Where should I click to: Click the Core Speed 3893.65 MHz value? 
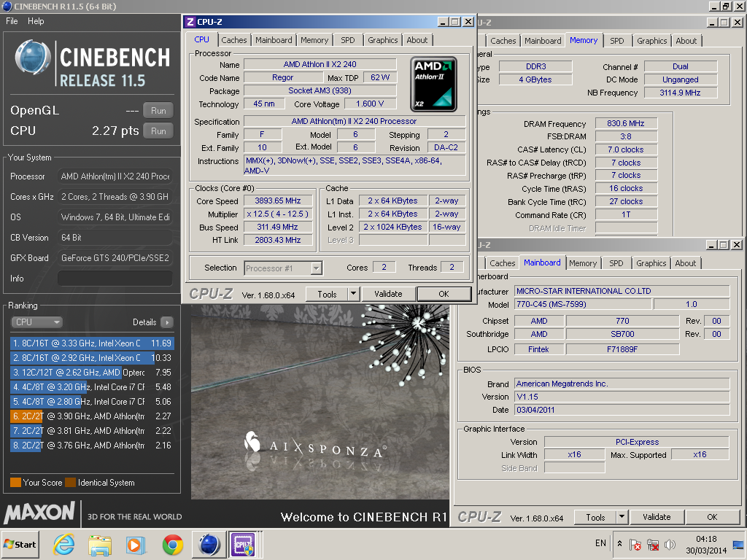[278, 201]
